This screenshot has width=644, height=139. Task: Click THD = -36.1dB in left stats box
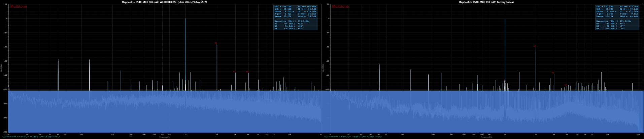[283, 6]
